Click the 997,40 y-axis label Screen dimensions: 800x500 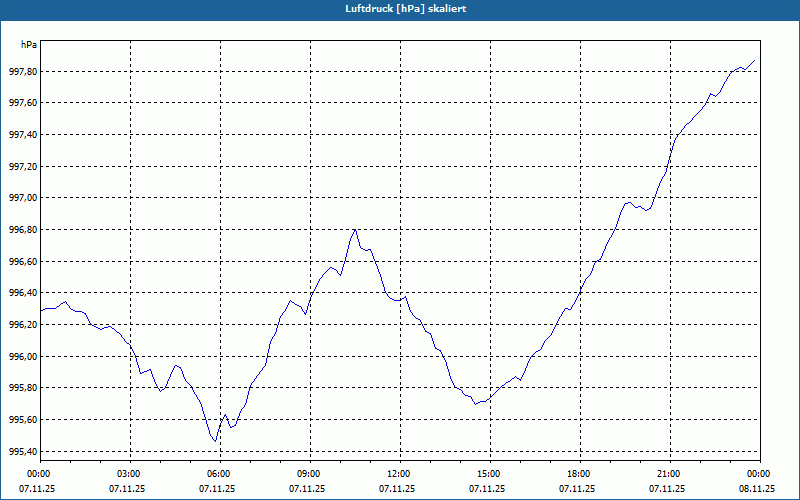(23, 135)
